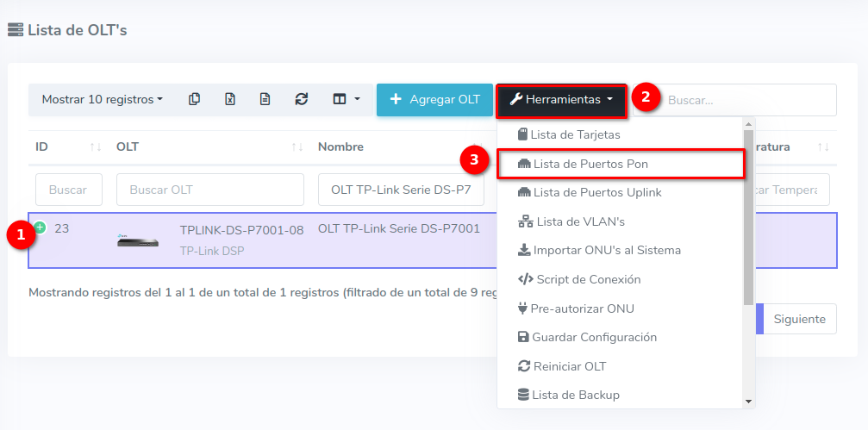Click the CSV file export icon
Viewport: 868px width, 430px height.
(x=265, y=99)
